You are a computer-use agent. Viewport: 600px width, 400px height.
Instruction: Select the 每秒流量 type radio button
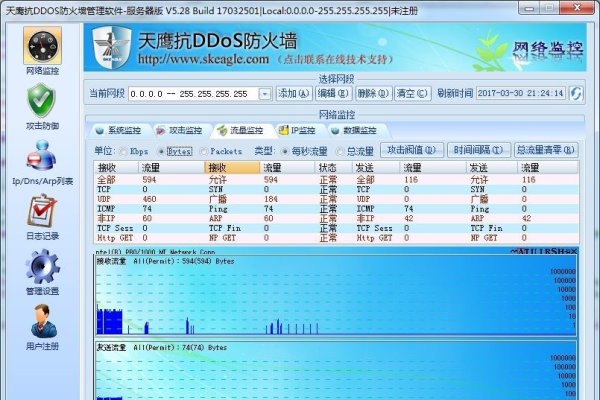(285, 152)
